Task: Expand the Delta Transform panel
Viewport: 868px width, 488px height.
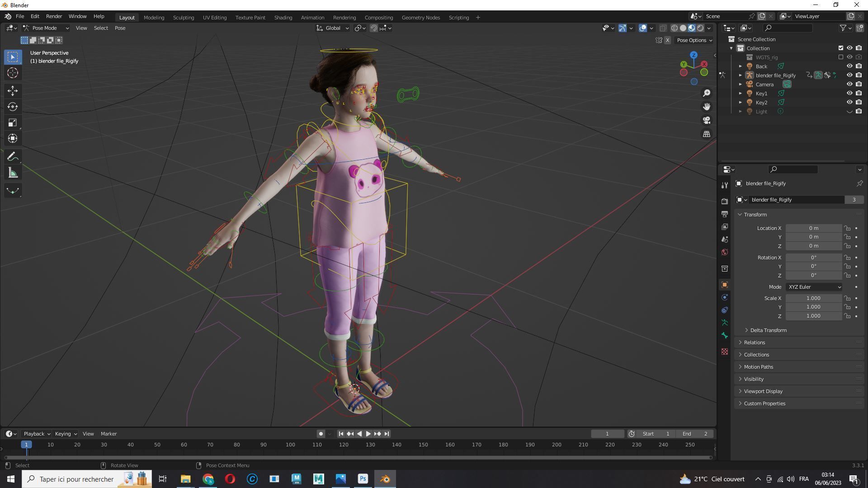Action: click(x=768, y=330)
